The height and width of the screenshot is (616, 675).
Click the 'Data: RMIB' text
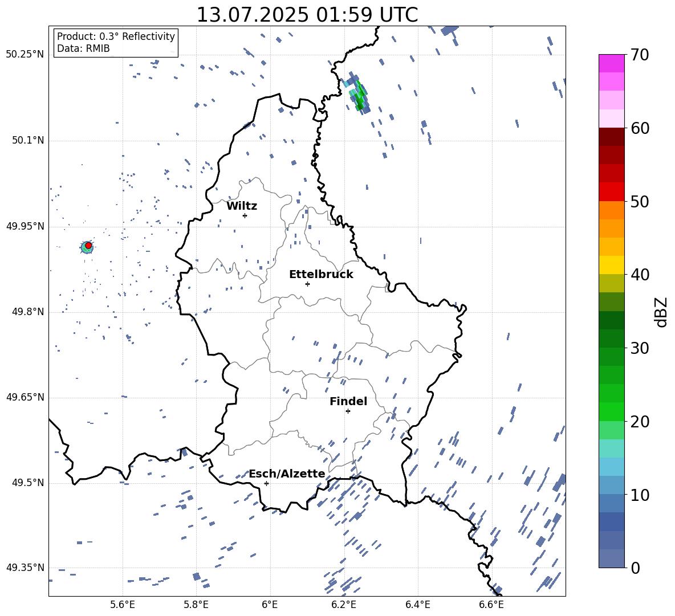point(83,48)
